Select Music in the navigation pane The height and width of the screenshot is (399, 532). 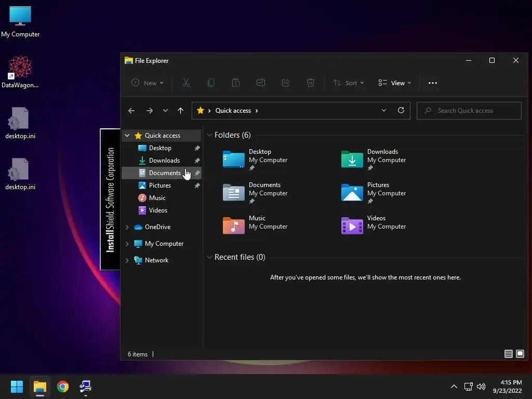pyautogui.click(x=162, y=198)
